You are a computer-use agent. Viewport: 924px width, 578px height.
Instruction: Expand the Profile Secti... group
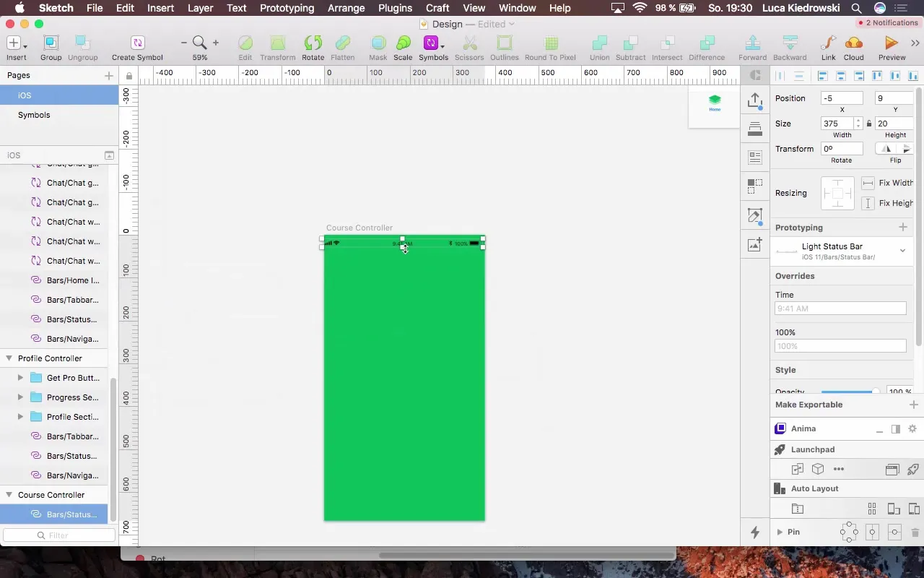click(x=20, y=417)
